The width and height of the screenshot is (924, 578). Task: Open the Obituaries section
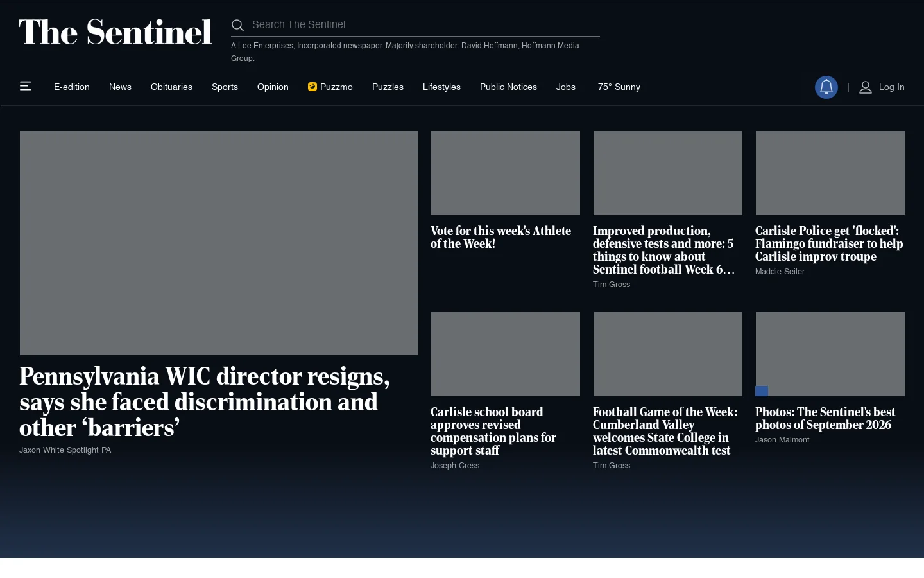pos(171,87)
